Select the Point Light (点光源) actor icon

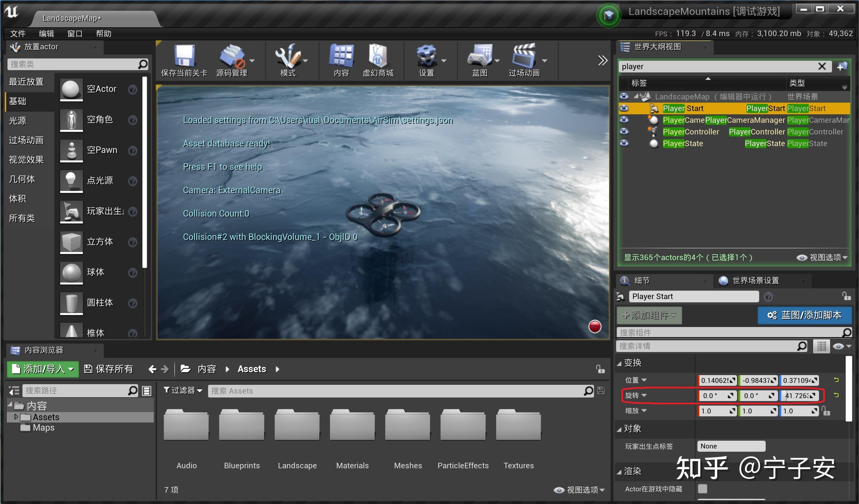point(71,181)
